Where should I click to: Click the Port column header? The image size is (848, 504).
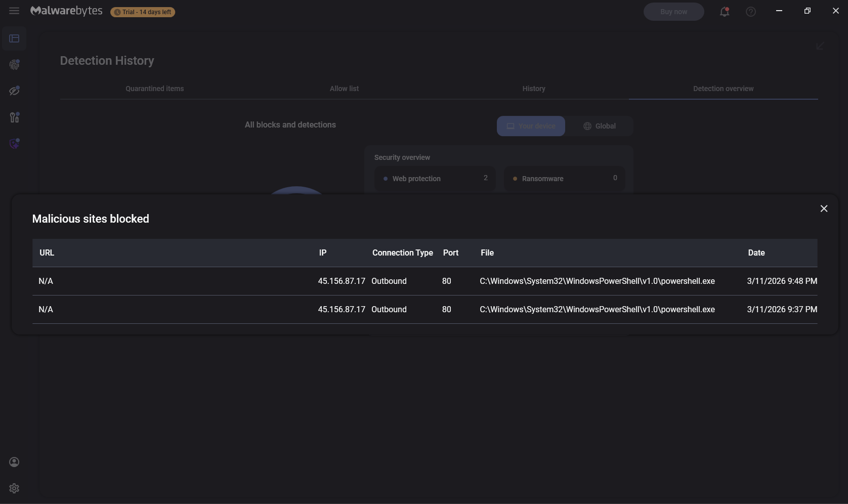click(x=451, y=253)
